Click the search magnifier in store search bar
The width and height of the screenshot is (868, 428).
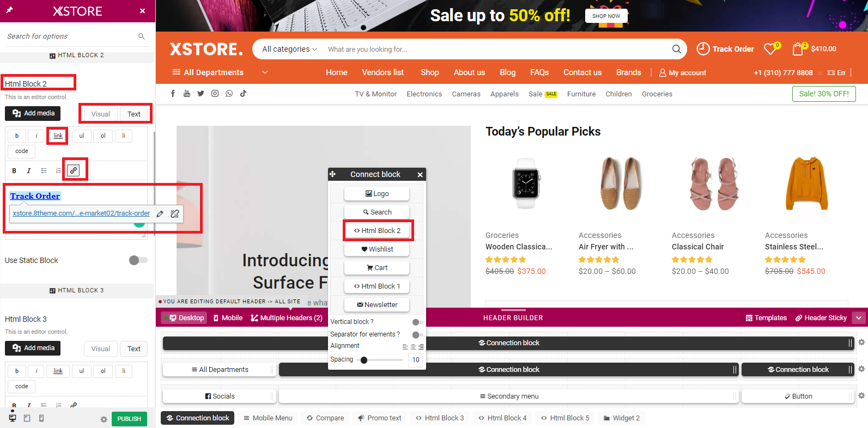(677, 49)
